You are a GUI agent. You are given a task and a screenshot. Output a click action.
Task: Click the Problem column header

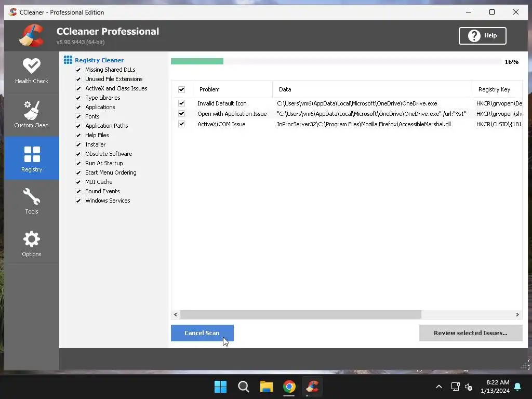(233, 89)
